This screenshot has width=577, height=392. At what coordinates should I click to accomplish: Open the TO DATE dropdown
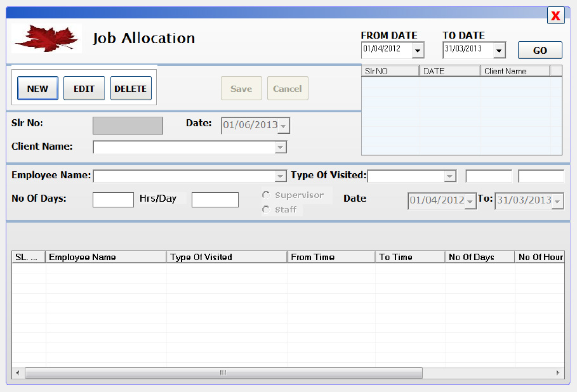pos(499,49)
